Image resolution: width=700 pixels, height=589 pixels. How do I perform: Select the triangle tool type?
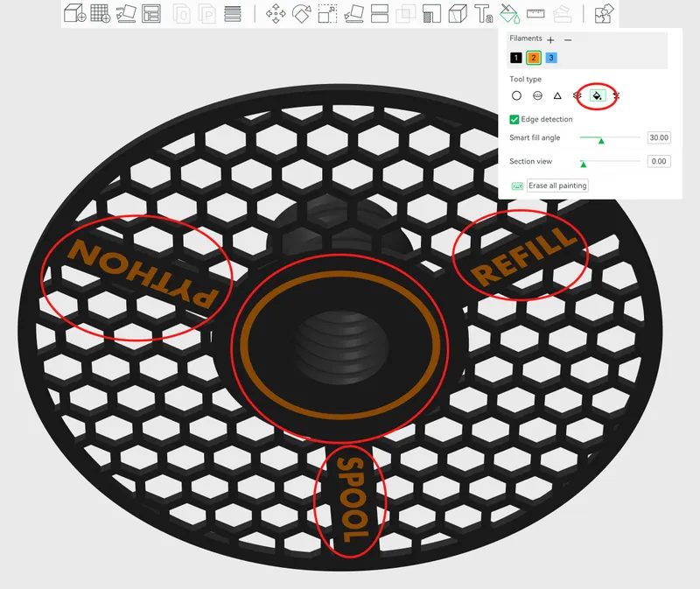(x=557, y=95)
